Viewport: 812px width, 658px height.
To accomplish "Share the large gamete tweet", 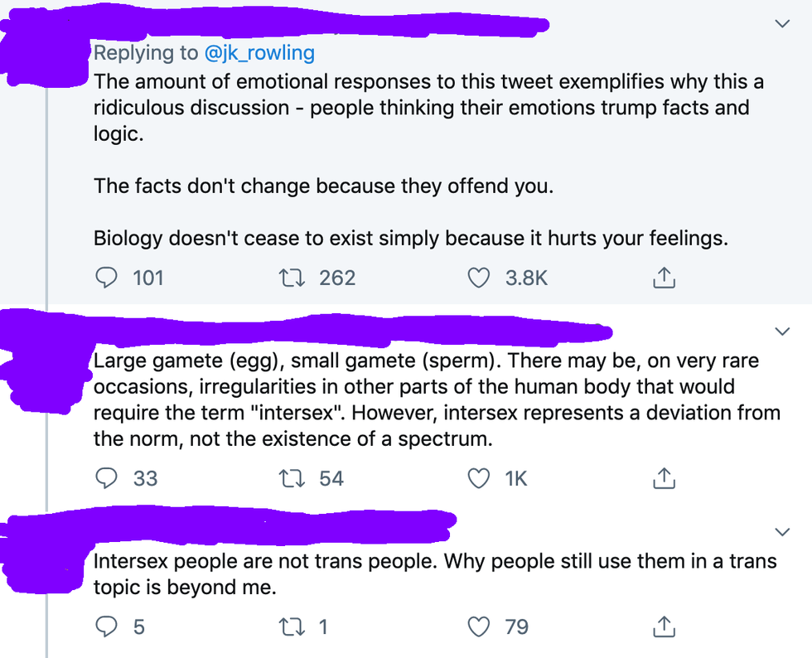I will [664, 479].
